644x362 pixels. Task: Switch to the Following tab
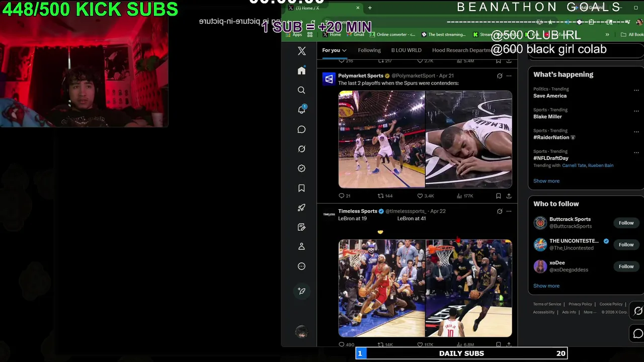pos(369,50)
